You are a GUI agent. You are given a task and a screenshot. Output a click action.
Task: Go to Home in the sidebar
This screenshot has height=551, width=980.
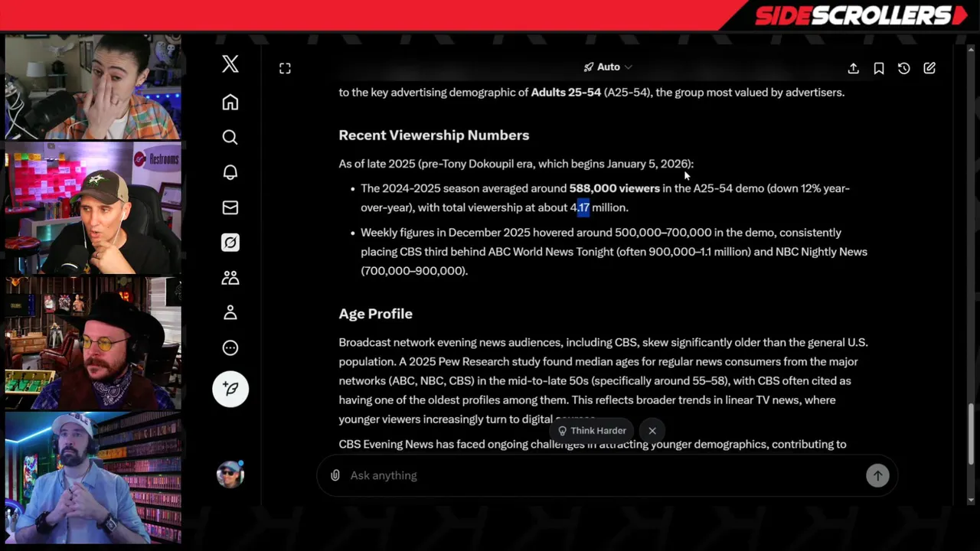coord(230,102)
